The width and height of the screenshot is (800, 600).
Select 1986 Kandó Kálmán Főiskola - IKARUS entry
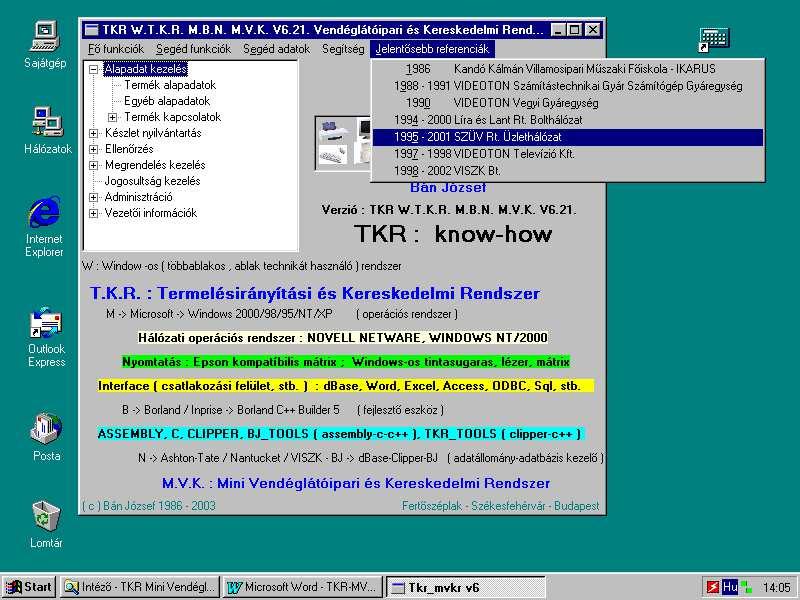(568, 69)
